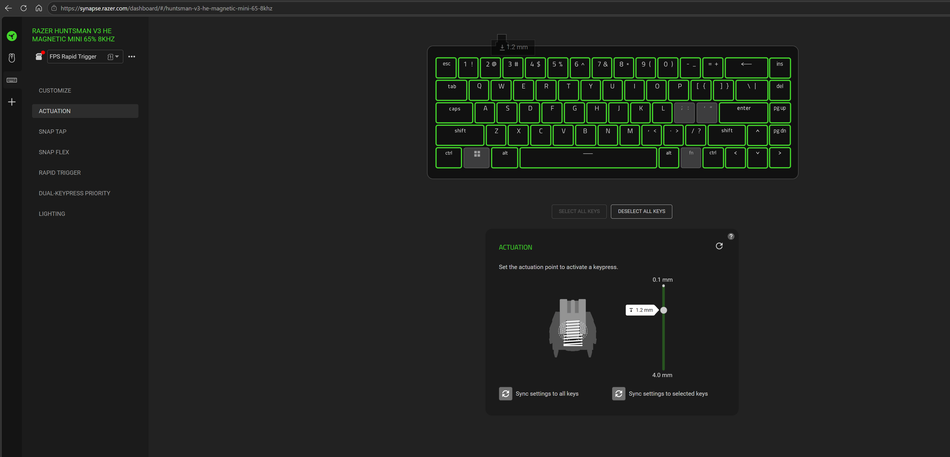Select the / ? key
This screenshot has width=950, height=457.
tap(696, 135)
